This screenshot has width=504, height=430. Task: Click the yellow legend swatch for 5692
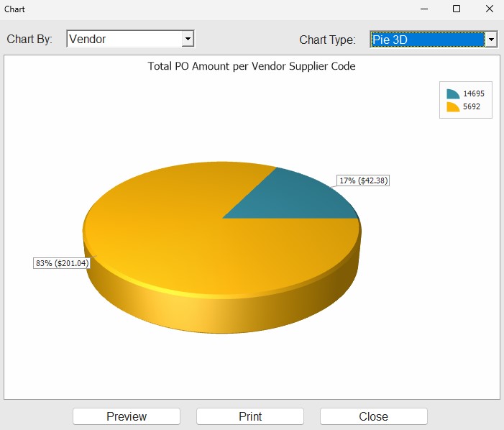point(452,107)
